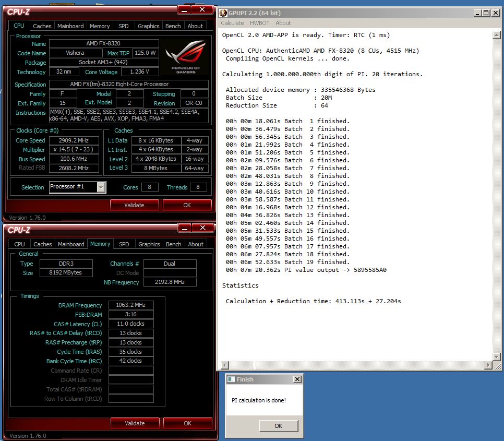Open the Calculate menu in GPUPI

[x=232, y=23]
